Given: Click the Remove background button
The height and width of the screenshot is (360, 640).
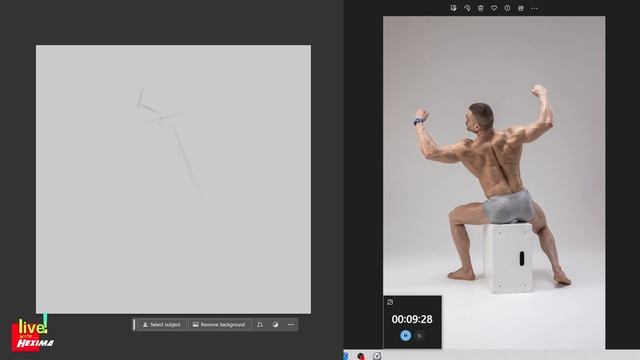Looking at the screenshot, I should click(219, 325).
